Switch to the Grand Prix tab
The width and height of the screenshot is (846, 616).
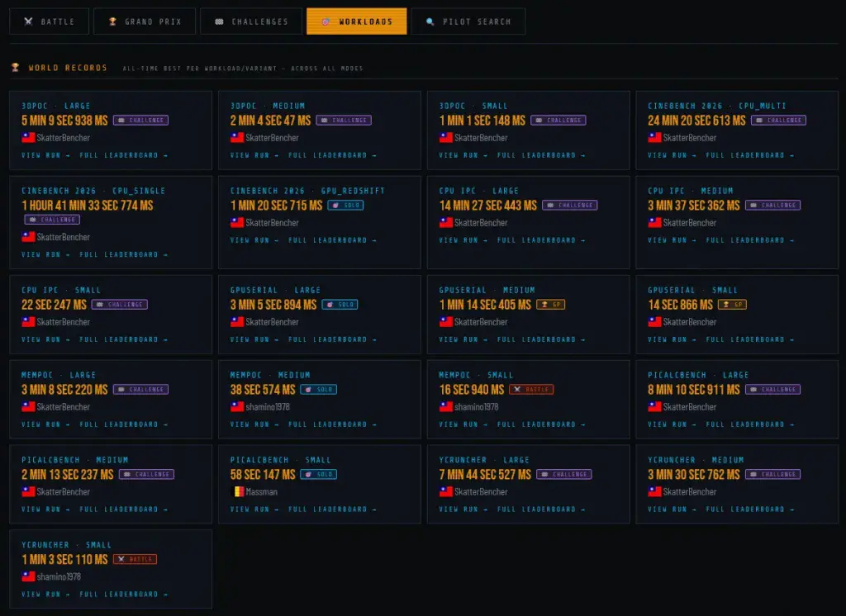145,21
